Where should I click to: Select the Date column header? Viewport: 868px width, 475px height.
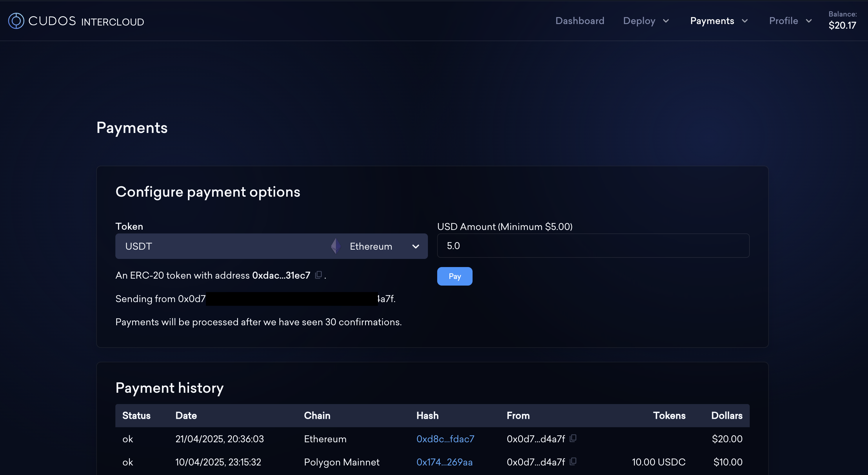pyautogui.click(x=186, y=415)
